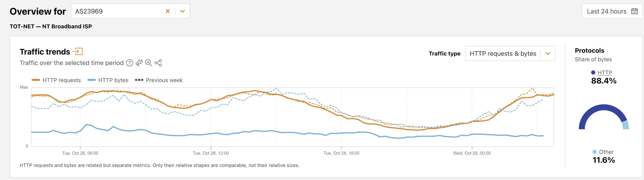Toggle Previous week series in legend
The width and height of the screenshot is (644, 180).
click(x=159, y=80)
